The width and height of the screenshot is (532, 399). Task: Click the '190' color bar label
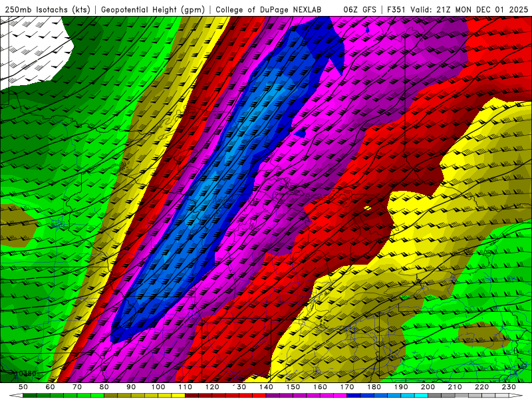[401, 387]
